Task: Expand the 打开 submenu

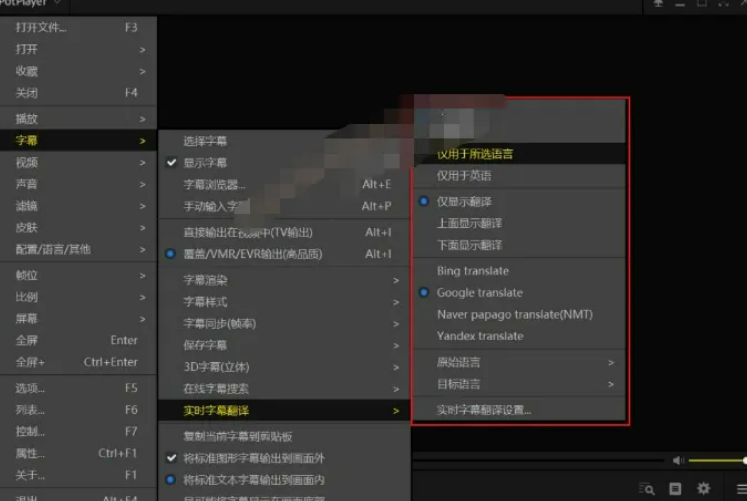Action: tap(78, 50)
